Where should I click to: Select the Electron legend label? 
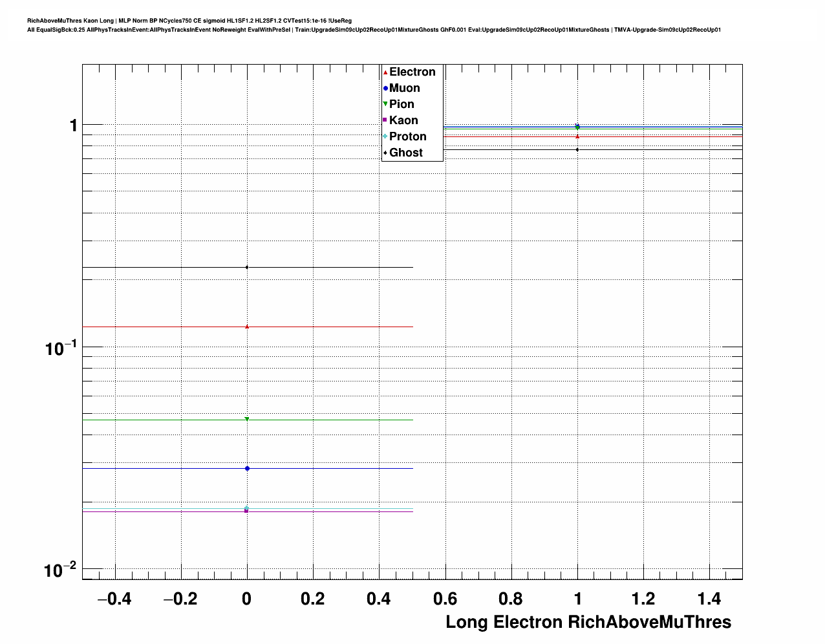[412, 72]
